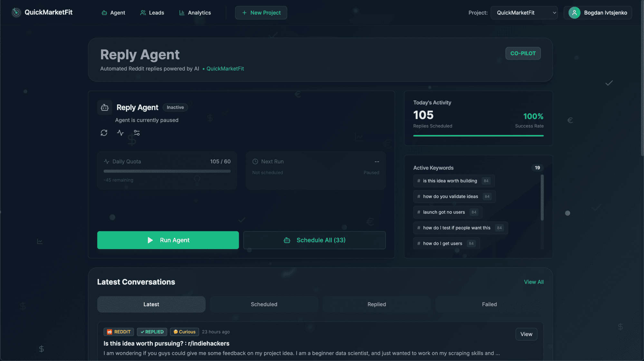
Task: Click the Reply Agent robot avatar
Action: [x=104, y=107]
